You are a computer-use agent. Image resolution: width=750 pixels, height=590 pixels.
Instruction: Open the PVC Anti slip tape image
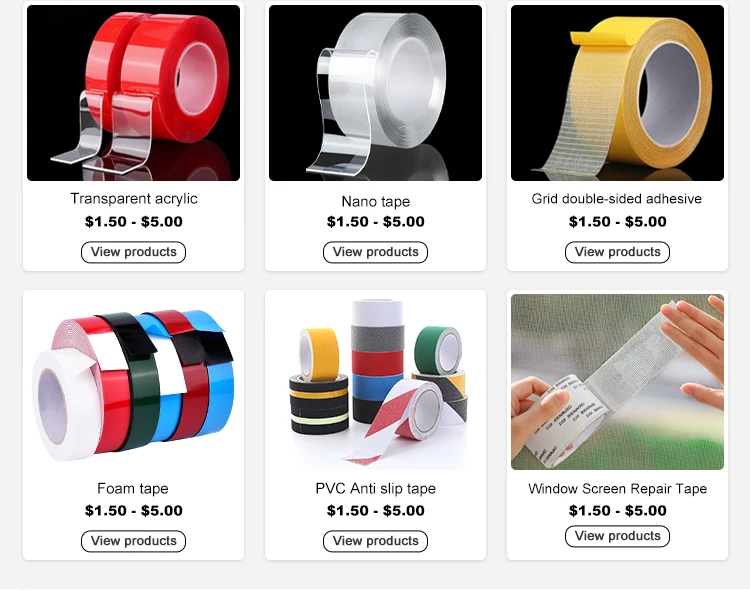tap(375, 382)
